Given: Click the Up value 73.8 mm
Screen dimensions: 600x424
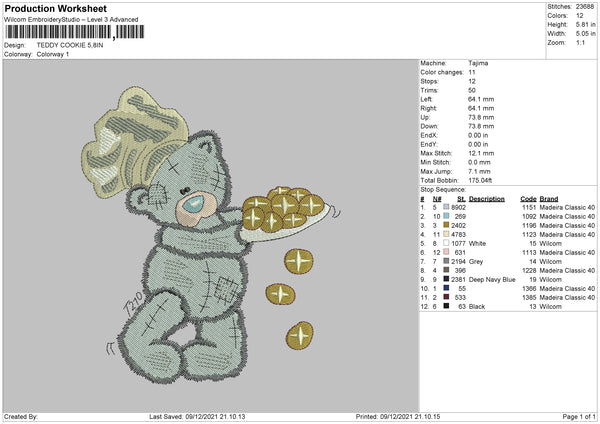Looking at the screenshot, I should click(x=481, y=117).
